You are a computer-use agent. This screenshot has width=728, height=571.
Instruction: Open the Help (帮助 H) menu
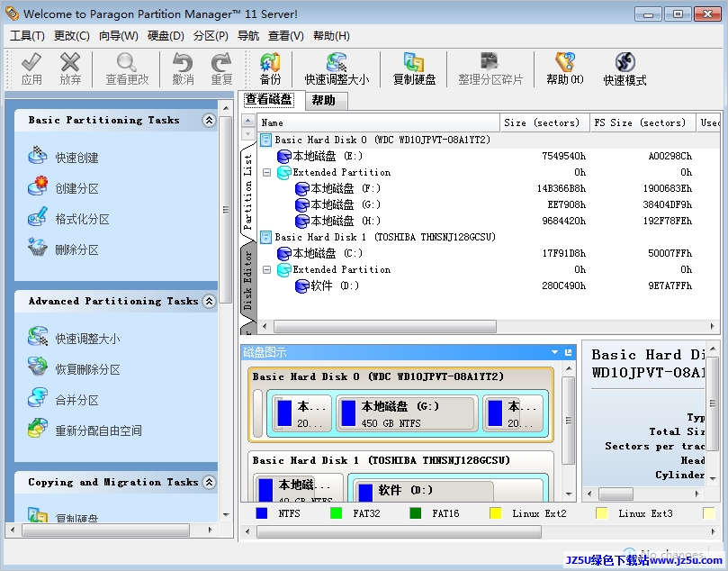(x=331, y=36)
